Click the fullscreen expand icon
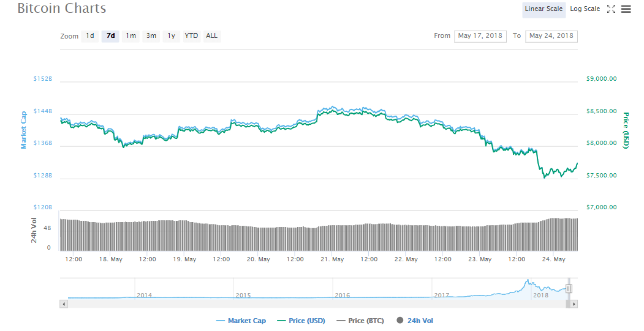This screenshot has height=331, width=644. pyautogui.click(x=611, y=9)
